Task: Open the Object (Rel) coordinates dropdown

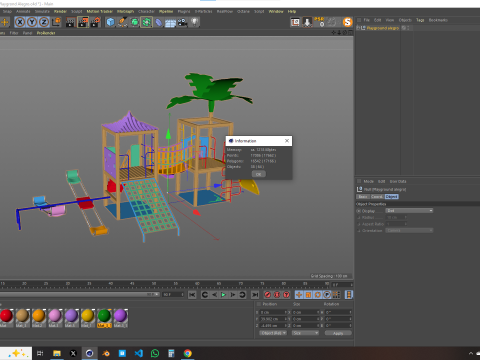Action: pos(273,333)
